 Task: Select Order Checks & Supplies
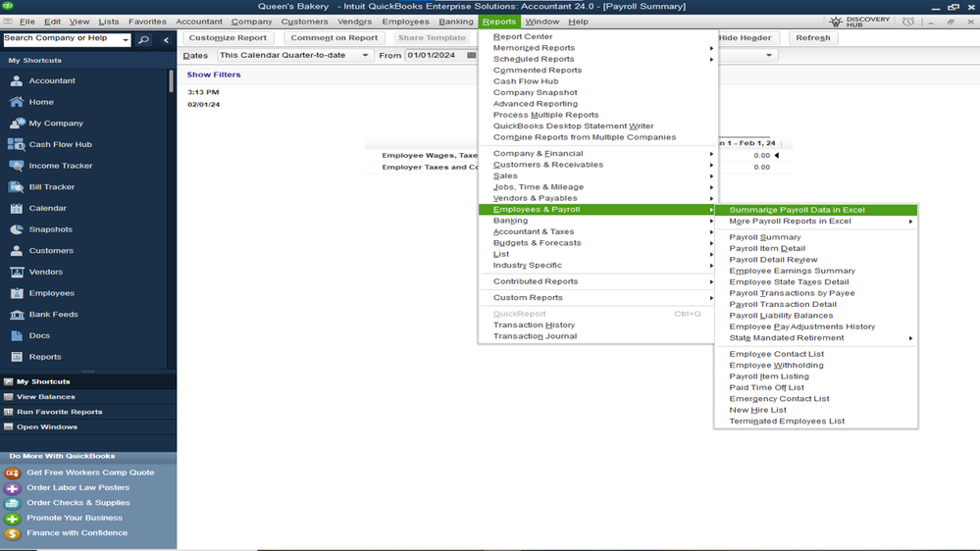point(78,502)
